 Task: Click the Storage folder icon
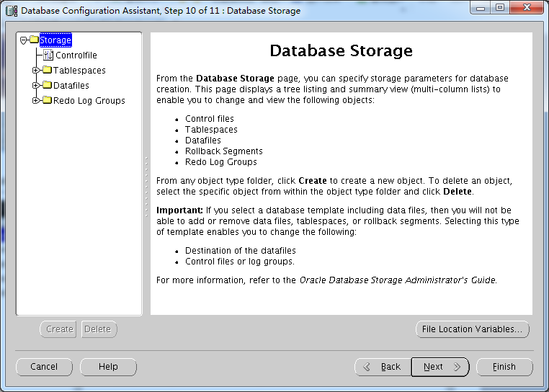(x=34, y=40)
